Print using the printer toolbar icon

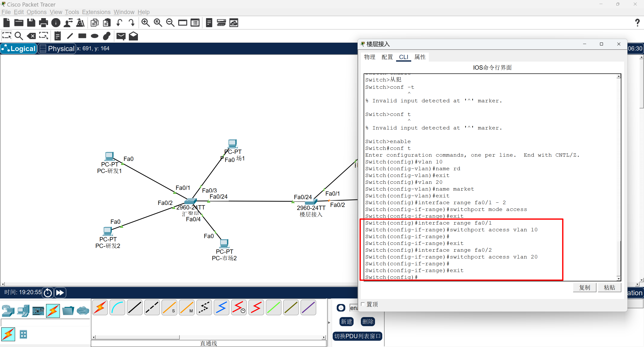click(44, 23)
